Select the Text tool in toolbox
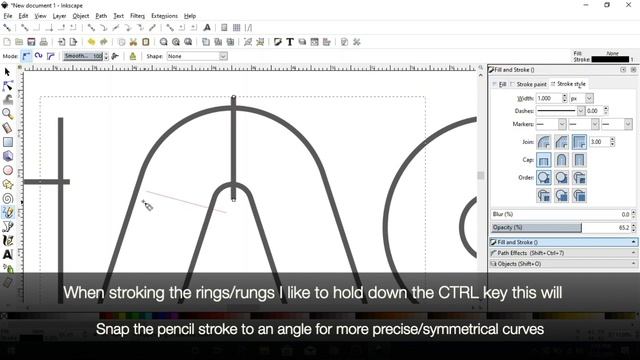The image size is (640, 360). tap(7, 255)
